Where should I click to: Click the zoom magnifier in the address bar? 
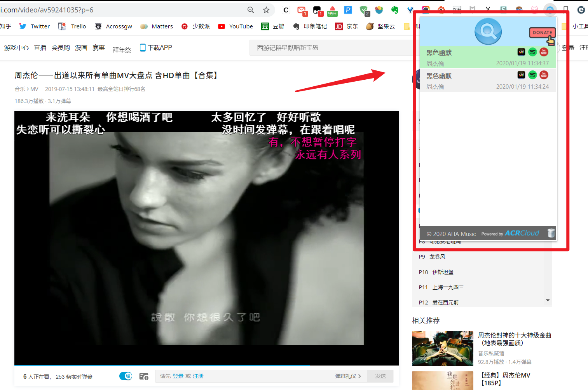pyautogui.click(x=251, y=10)
